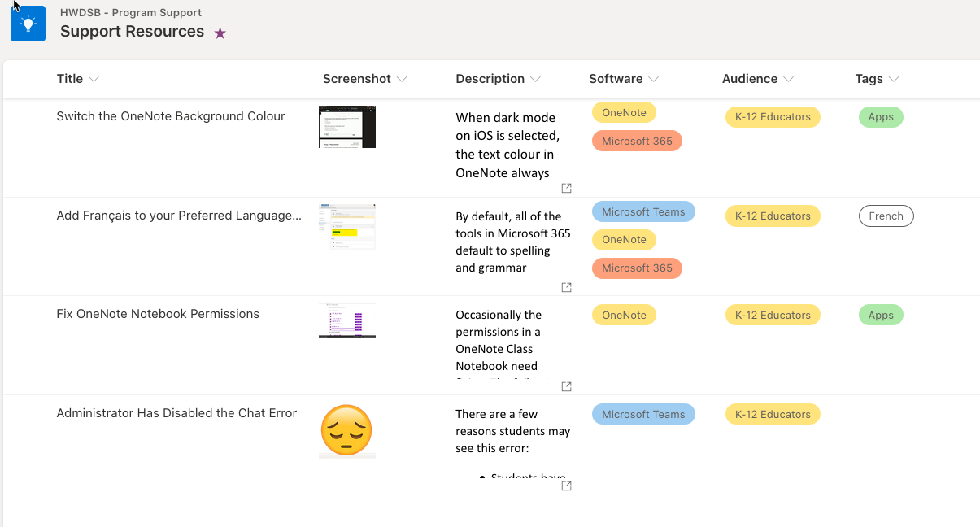Open expand icon on Français language description
This screenshot has height=527, width=980.
pyautogui.click(x=567, y=287)
